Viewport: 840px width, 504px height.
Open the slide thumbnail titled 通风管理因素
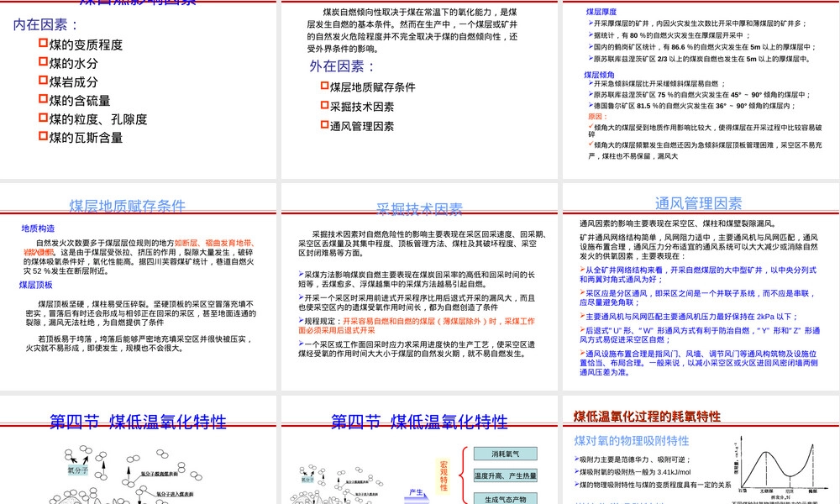(699, 286)
